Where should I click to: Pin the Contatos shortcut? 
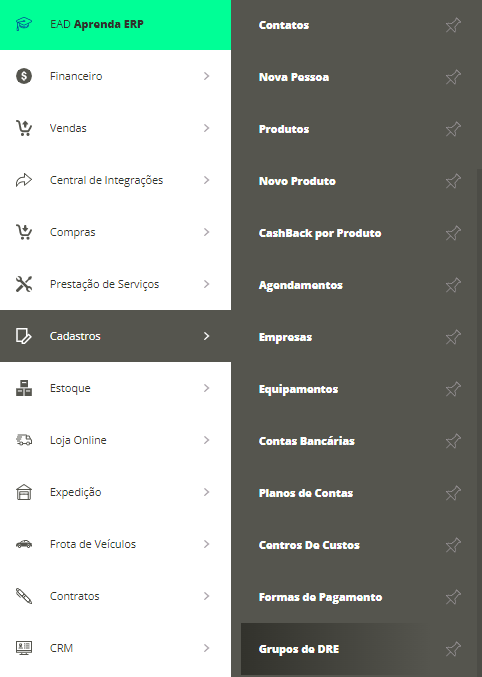click(x=453, y=25)
